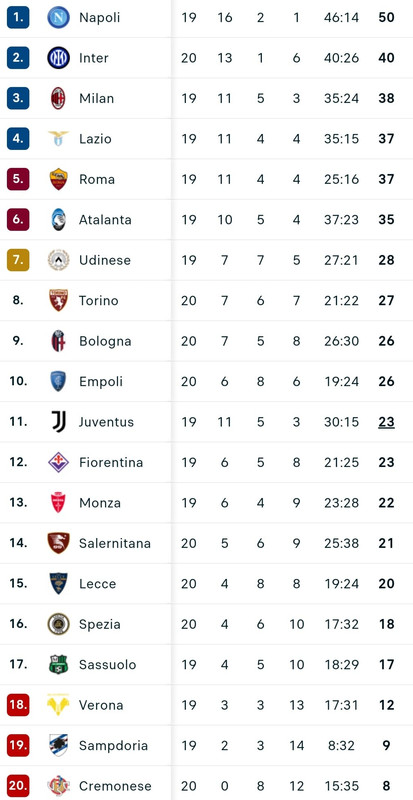Click the Bologna team name
Screen dimensions: 413x800
105,341
